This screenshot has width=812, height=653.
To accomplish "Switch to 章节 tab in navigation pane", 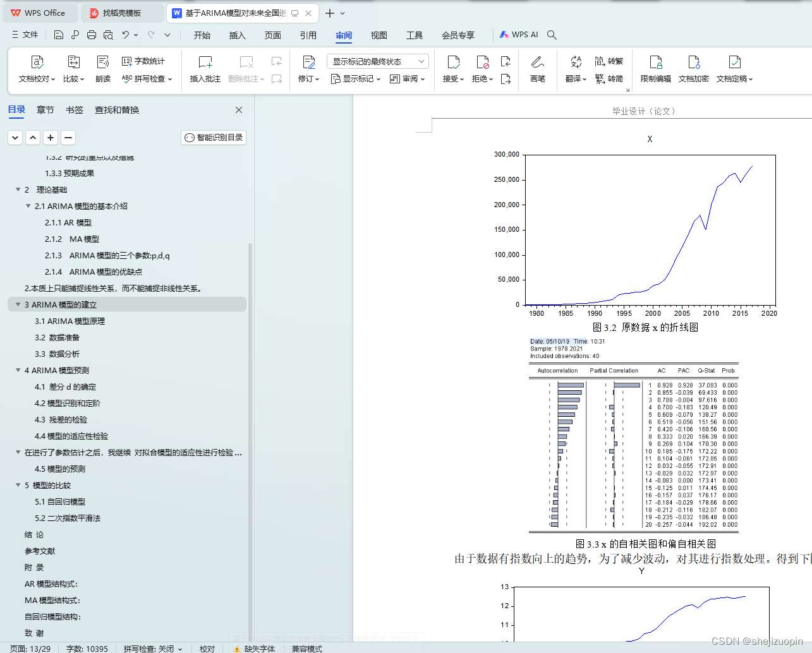I will (x=45, y=110).
